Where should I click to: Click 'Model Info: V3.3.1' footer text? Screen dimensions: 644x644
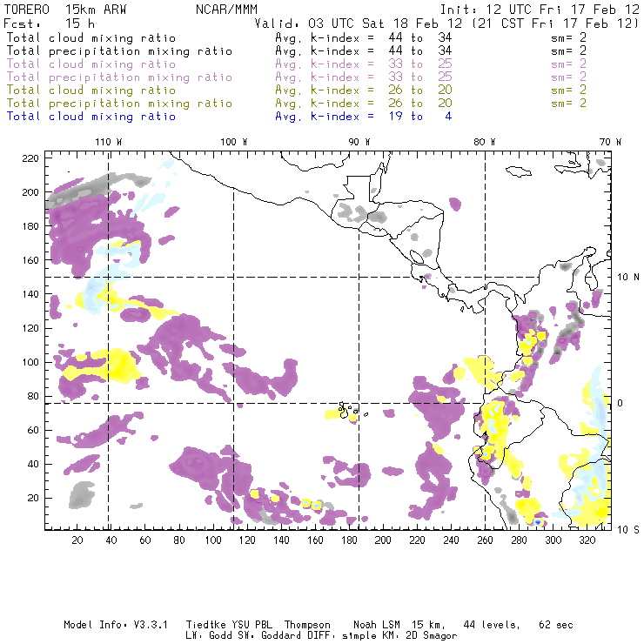pyautogui.click(x=116, y=625)
